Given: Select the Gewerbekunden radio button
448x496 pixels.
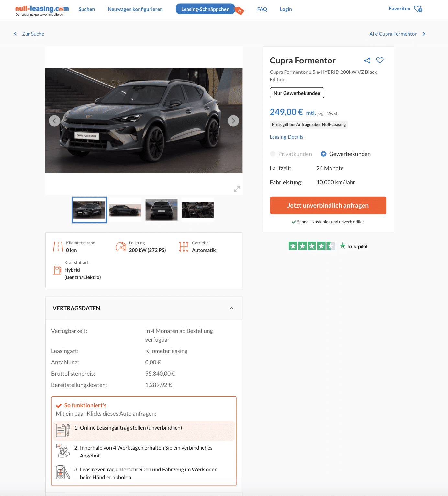Looking at the screenshot, I should pyautogui.click(x=323, y=154).
